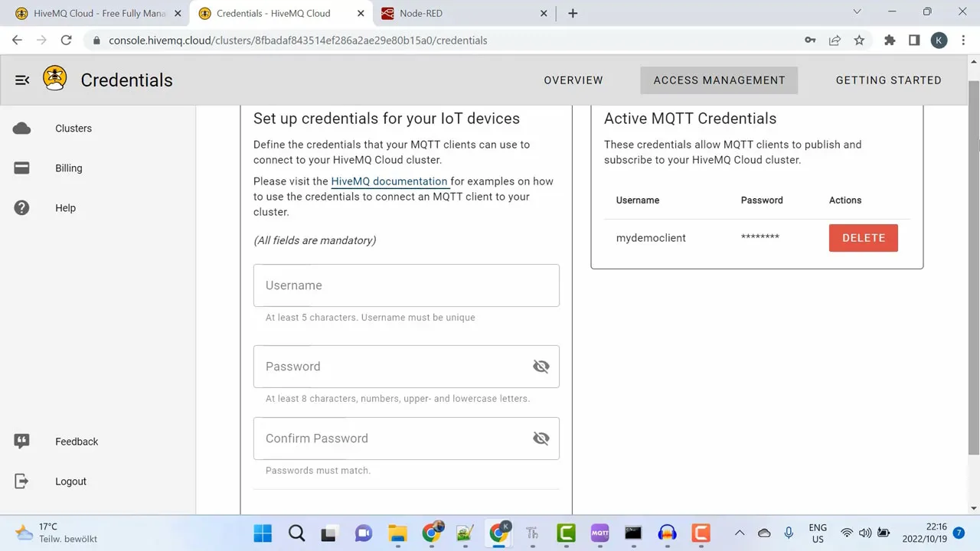Open the Wi-Fi network icon

(x=847, y=533)
